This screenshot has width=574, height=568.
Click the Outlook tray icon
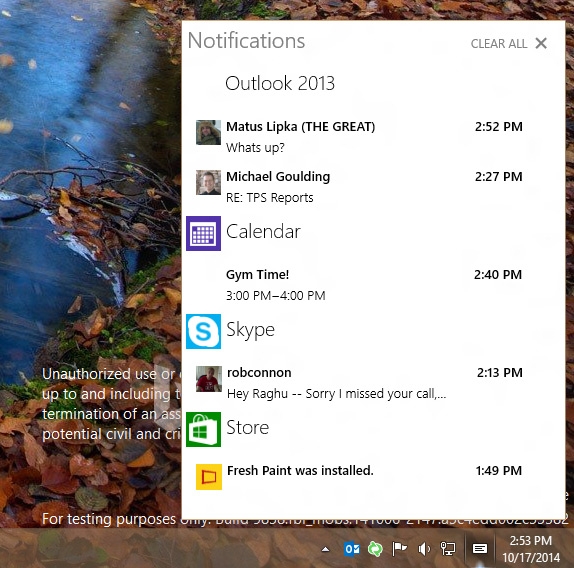(352, 549)
